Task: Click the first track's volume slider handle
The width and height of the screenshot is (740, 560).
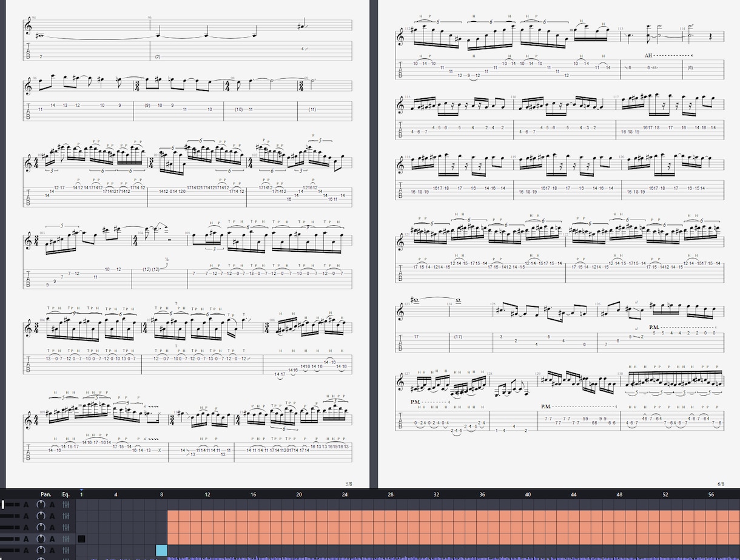Action: (3, 505)
